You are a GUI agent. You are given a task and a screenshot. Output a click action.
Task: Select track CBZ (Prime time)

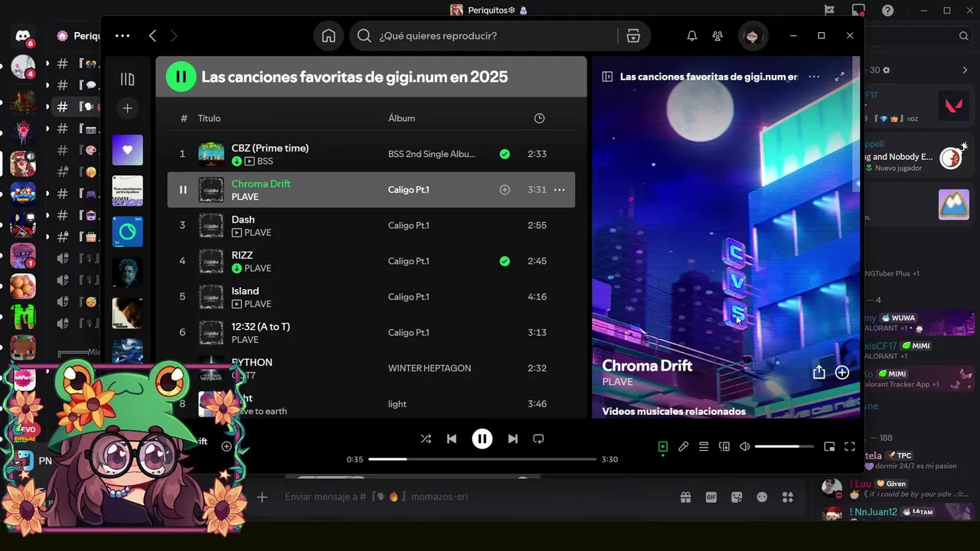[x=371, y=154]
